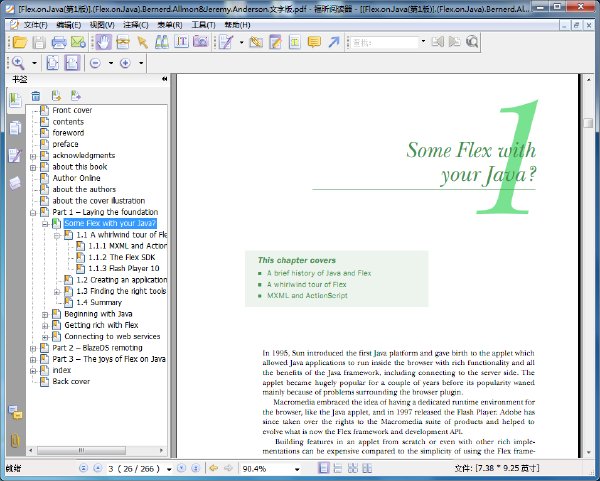Click the Email envelope icon

[x=78, y=42]
